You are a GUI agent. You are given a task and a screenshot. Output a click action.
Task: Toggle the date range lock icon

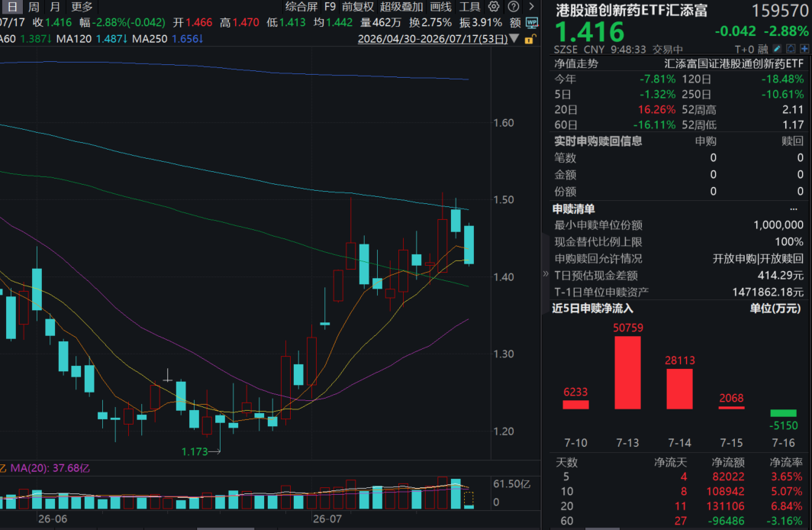530,39
